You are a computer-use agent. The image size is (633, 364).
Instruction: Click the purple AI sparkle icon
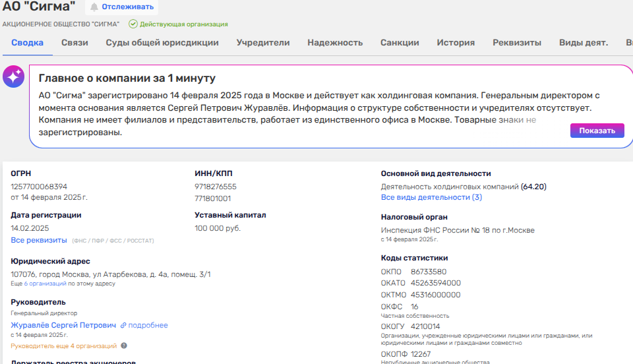coord(14,77)
